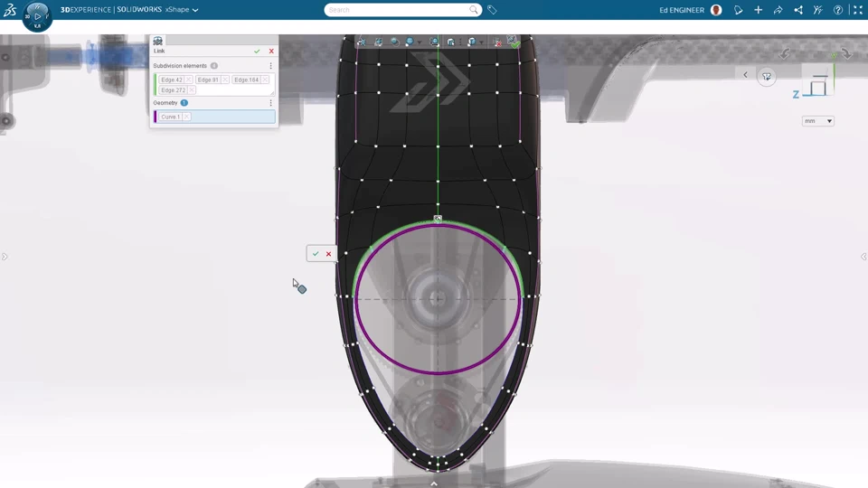Image resolution: width=868 pixels, height=488 pixels.
Task: Click the Geometry count badge
Action: click(184, 103)
